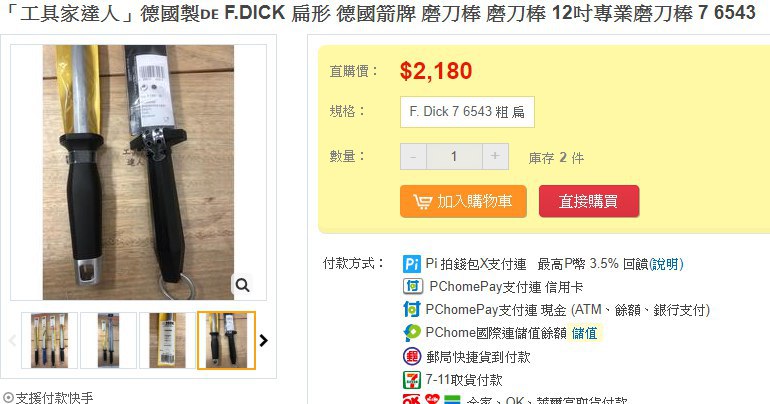
Task: Click the cart icon in 加入購物車 button
Action: tap(422, 202)
